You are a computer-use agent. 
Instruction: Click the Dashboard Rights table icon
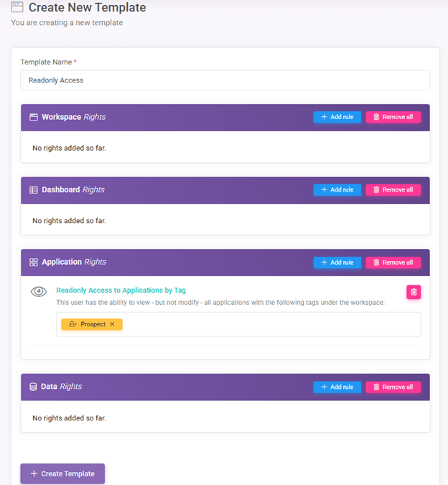pyautogui.click(x=33, y=190)
